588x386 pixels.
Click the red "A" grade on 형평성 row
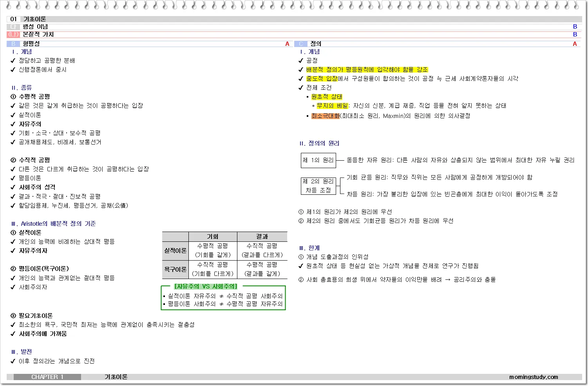click(x=287, y=44)
